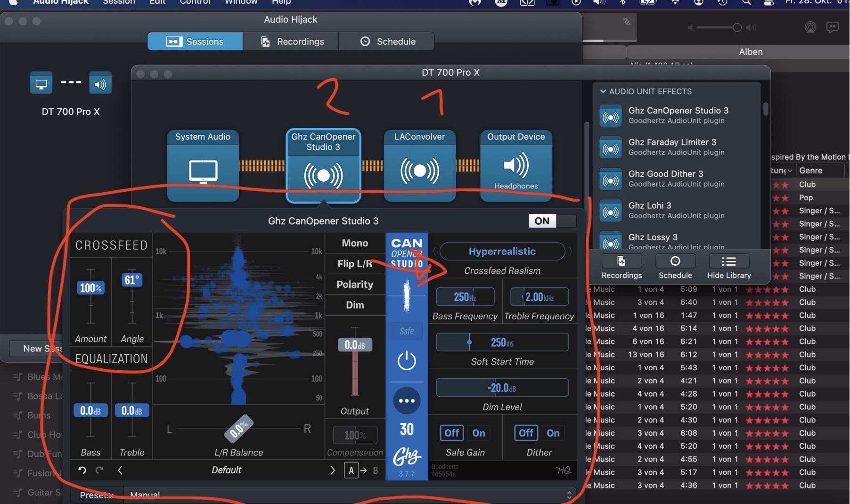This screenshot has width=850, height=504.
Task: Set Dither to On
Action: tap(553, 433)
